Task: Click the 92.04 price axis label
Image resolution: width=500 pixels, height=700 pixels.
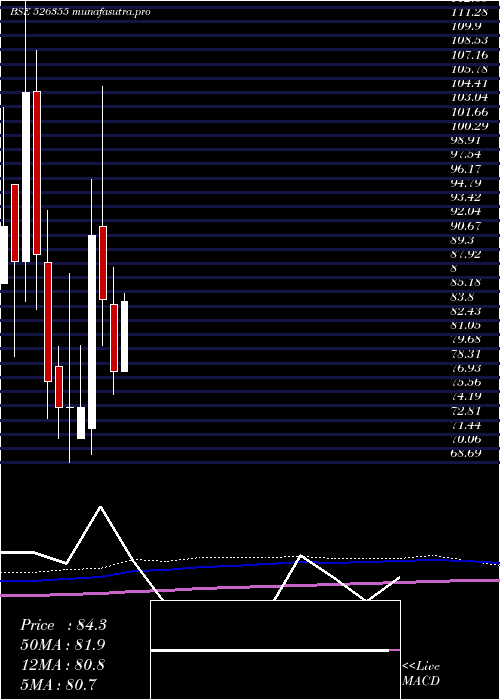Action: click(x=467, y=212)
